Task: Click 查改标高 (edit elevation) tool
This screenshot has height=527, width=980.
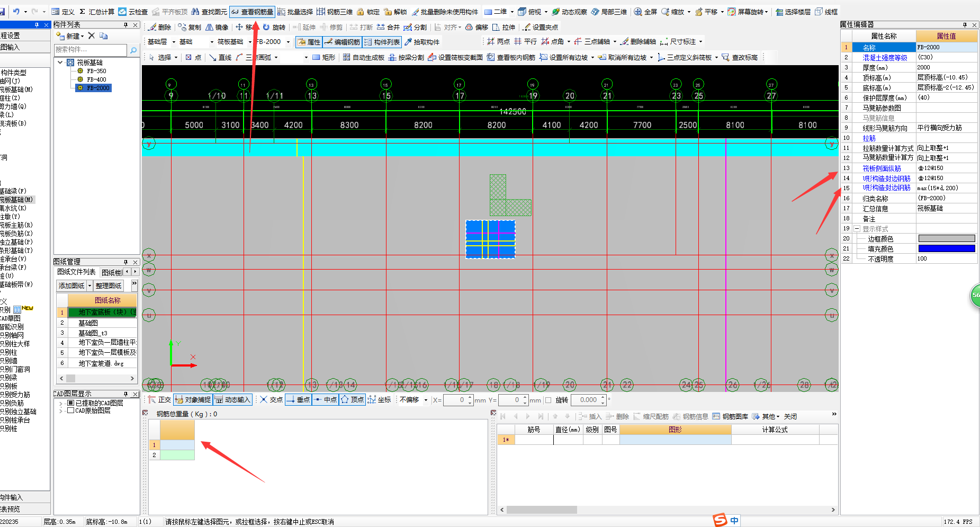Action: (x=740, y=57)
